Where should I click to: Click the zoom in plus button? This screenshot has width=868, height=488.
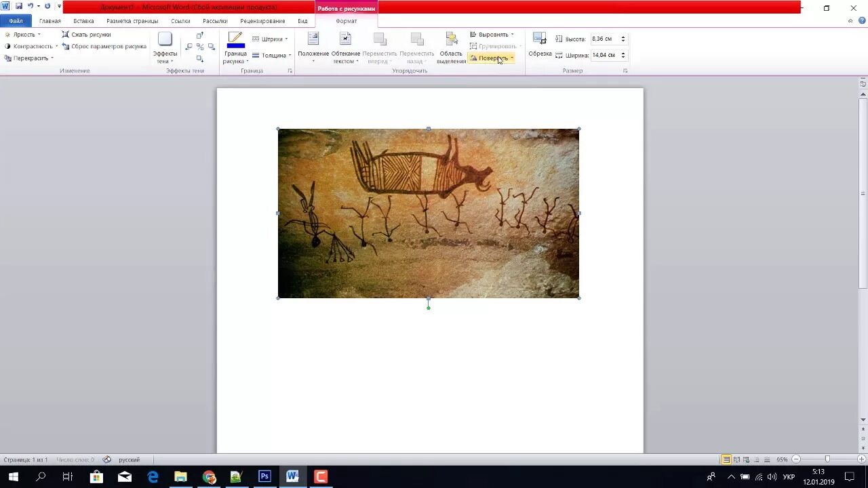[x=861, y=460]
